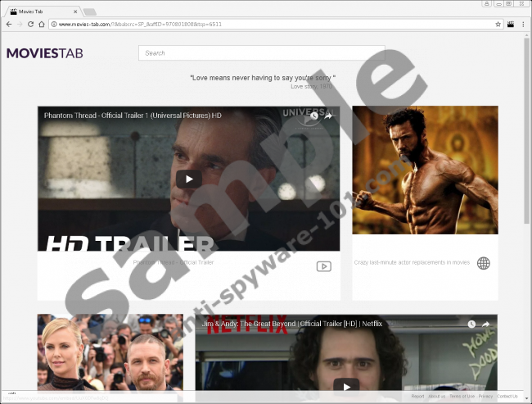Share the Phantom Thread video via arrow icon

pos(328,116)
